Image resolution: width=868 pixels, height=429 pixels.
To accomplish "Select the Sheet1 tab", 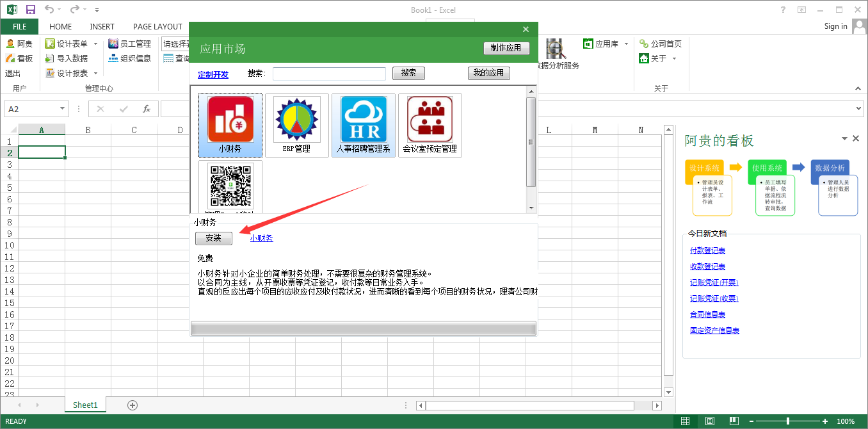I will pyautogui.click(x=85, y=405).
